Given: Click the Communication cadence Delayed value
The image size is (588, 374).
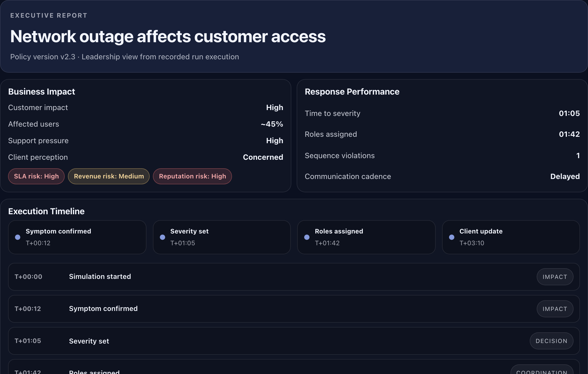Looking at the screenshot, I should [565, 176].
